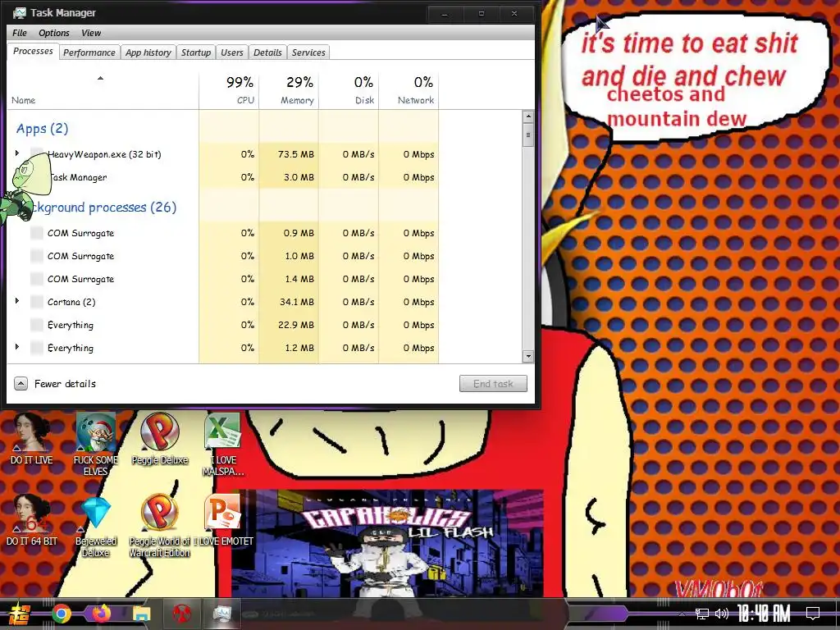The height and width of the screenshot is (630, 840).
Task: Open the Action Center notifications icon
Action: 813,614
